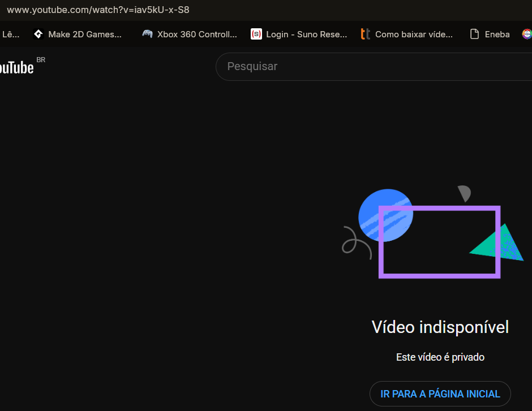Click the GameMaker bookmark favicon
Screen dimensions: 532x411
coord(38,34)
